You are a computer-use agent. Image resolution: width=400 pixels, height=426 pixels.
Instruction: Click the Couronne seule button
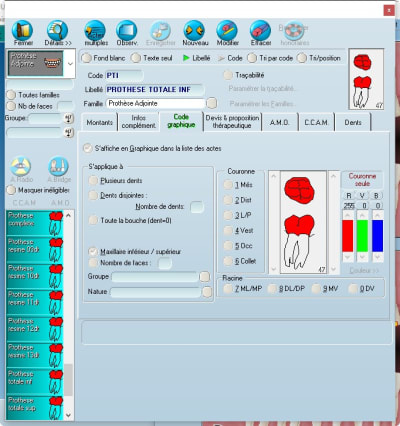[362, 180]
